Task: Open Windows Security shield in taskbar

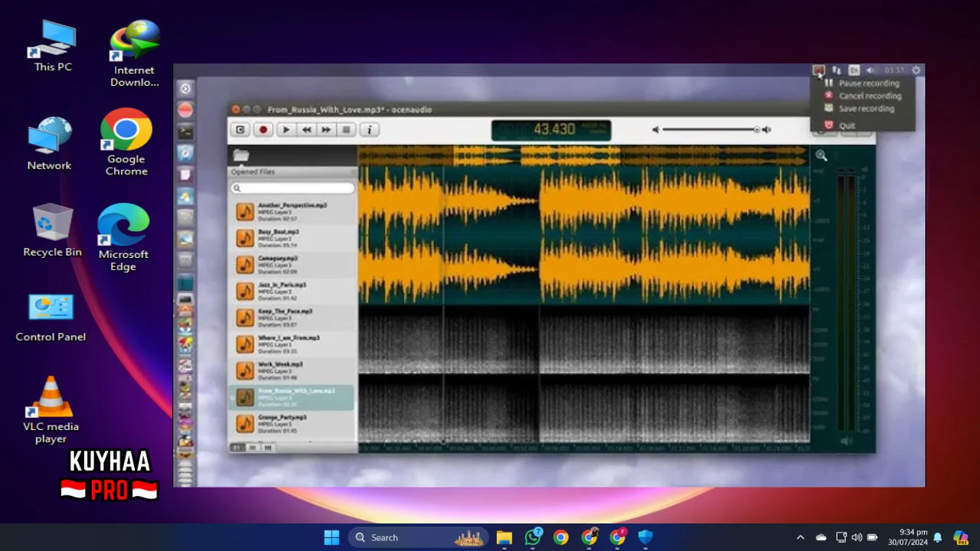Action: (645, 537)
